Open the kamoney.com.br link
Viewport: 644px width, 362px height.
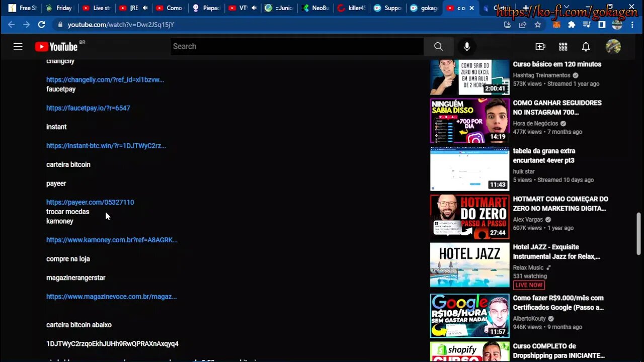[x=112, y=240]
